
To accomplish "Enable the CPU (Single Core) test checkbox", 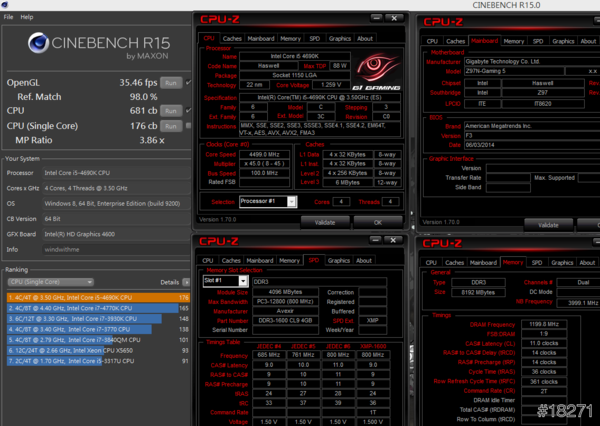I will (x=187, y=125).
